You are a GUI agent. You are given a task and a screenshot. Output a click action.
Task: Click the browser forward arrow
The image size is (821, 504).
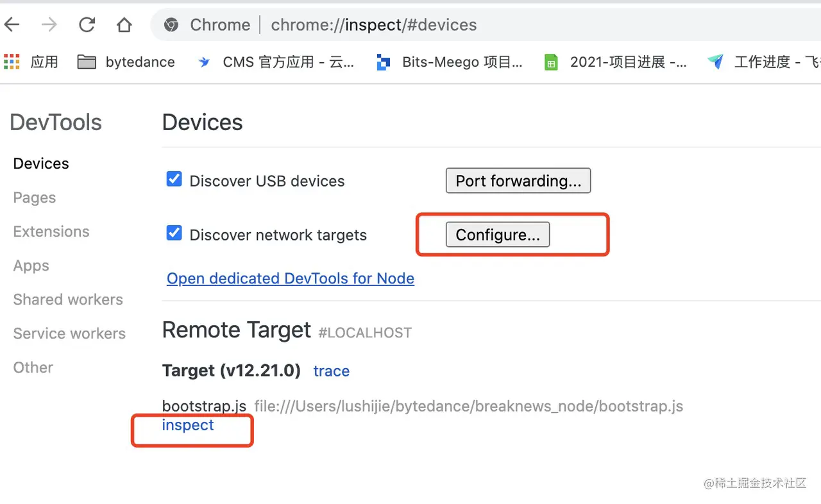click(49, 25)
